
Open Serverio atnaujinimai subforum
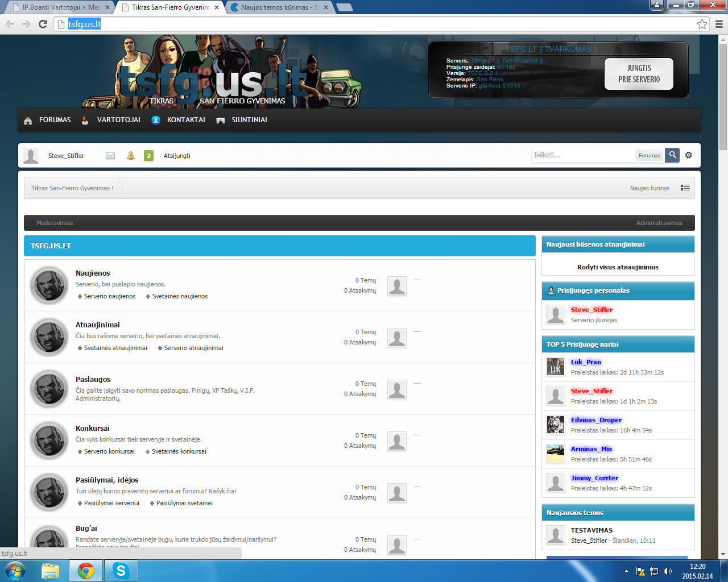pos(193,348)
